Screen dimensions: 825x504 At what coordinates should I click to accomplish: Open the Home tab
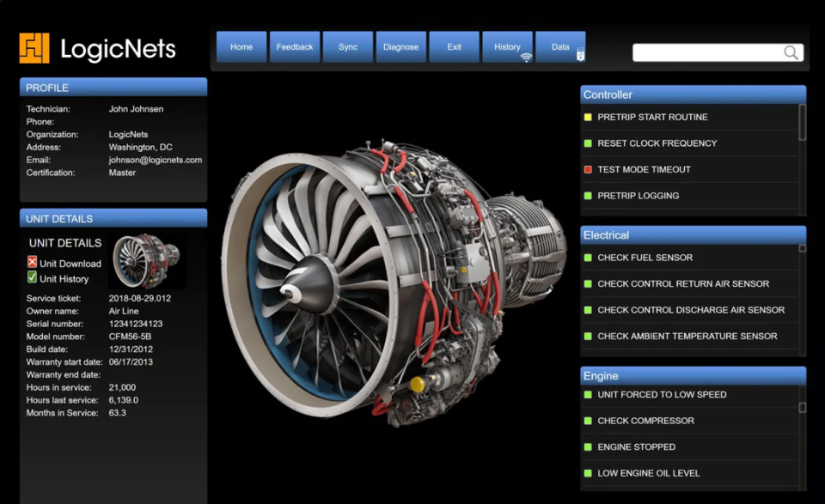pyautogui.click(x=241, y=47)
